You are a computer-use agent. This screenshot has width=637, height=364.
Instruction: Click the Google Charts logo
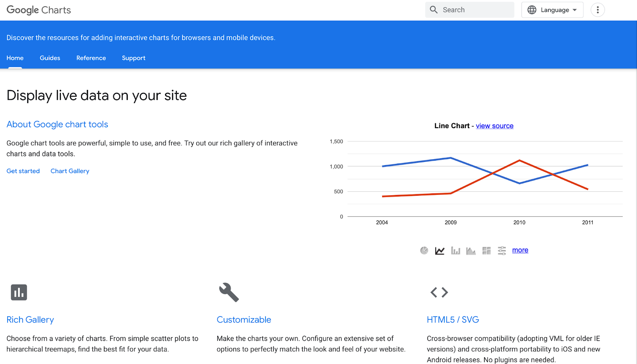coord(39,10)
